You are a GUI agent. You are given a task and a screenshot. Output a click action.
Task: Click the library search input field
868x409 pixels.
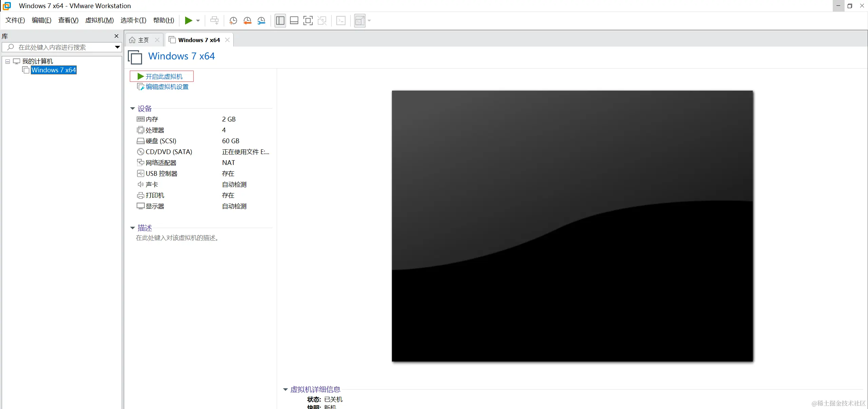point(61,47)
